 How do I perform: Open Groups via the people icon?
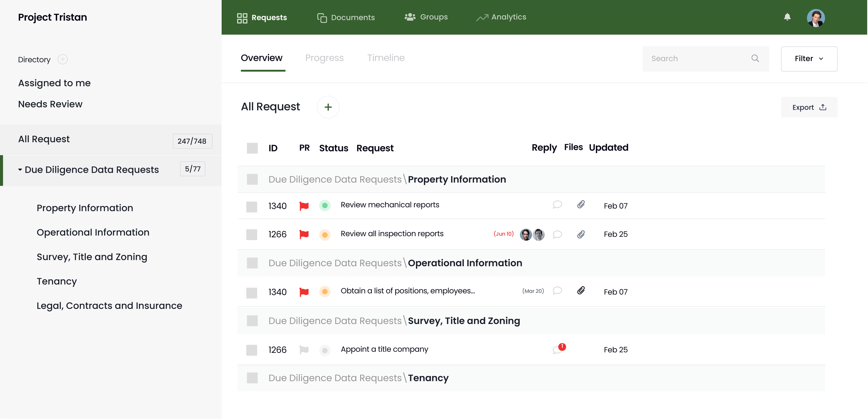[x=410, y=17]
